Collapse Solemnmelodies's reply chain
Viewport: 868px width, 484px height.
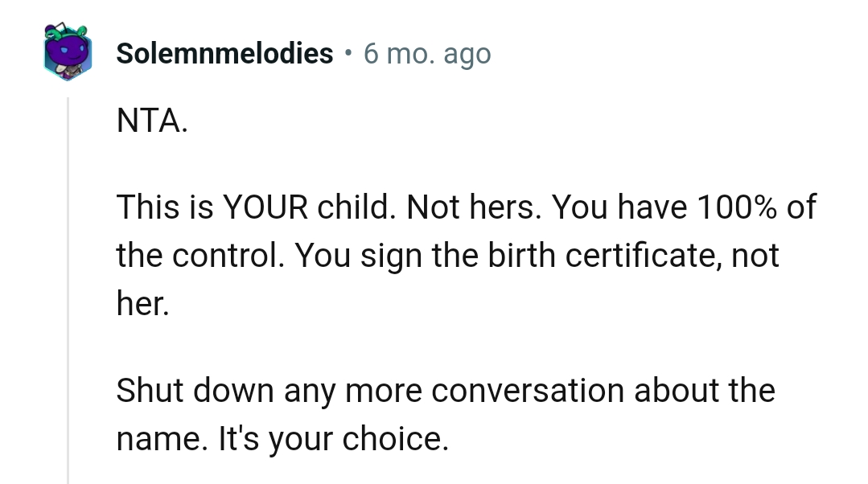(67, 322)
